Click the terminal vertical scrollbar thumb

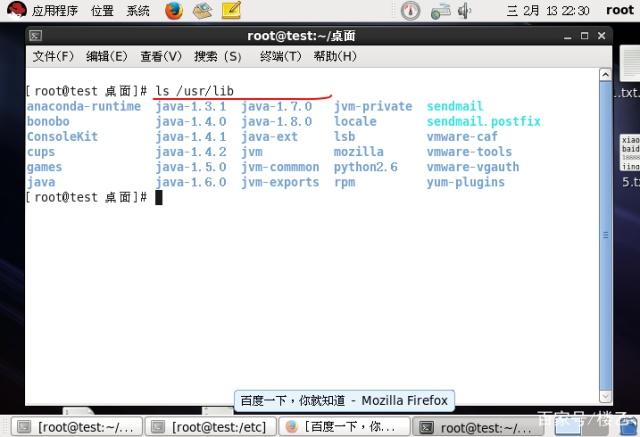tap(605, 235)
